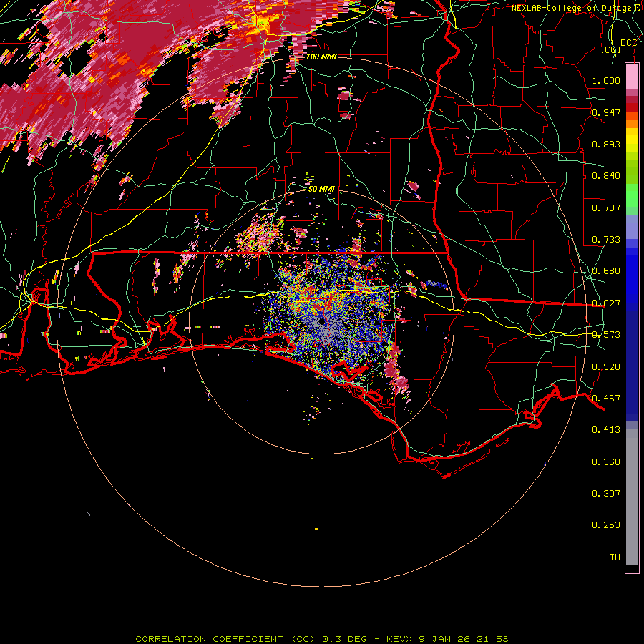
Task: Click the 0.520 legend value
Action: click(606, 366)
